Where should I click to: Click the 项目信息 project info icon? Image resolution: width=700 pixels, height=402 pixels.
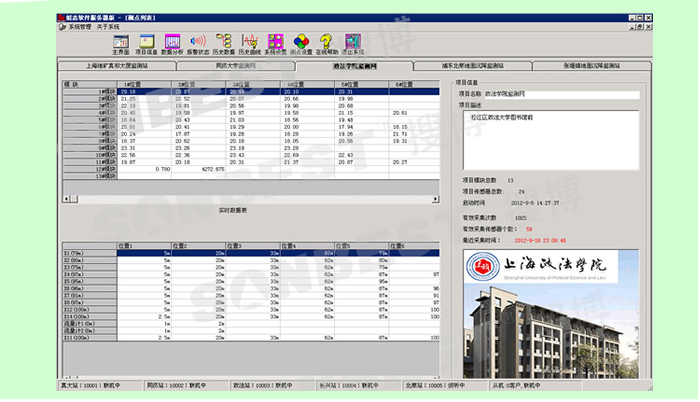click(x=146, y=43)
